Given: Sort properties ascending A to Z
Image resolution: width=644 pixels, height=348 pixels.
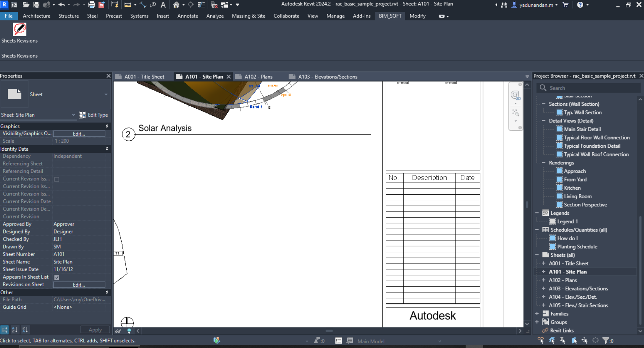Looking at the screenshot, I should [x=14, y=330].
